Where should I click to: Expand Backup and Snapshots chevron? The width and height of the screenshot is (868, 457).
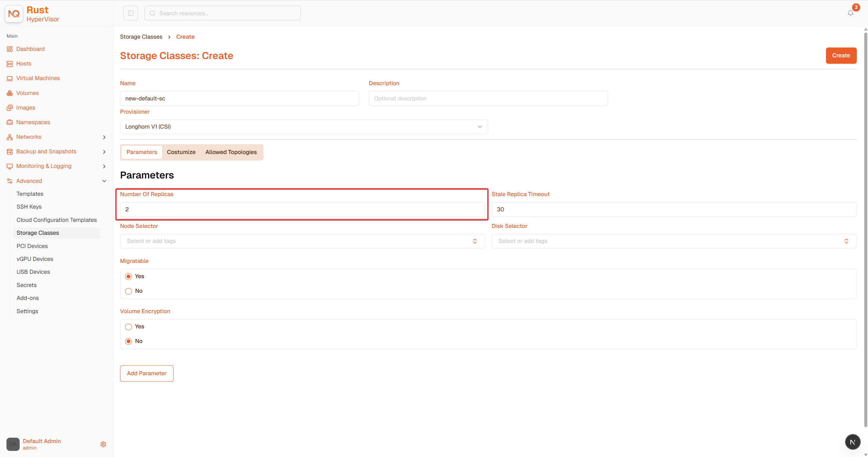point(104,152)
